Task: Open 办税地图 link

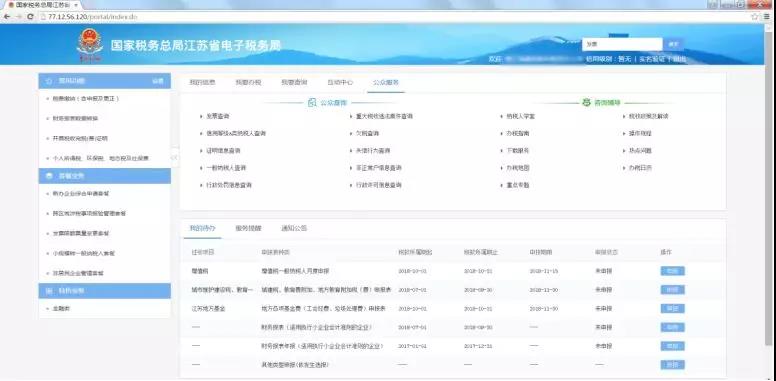Action: point(518,168)
